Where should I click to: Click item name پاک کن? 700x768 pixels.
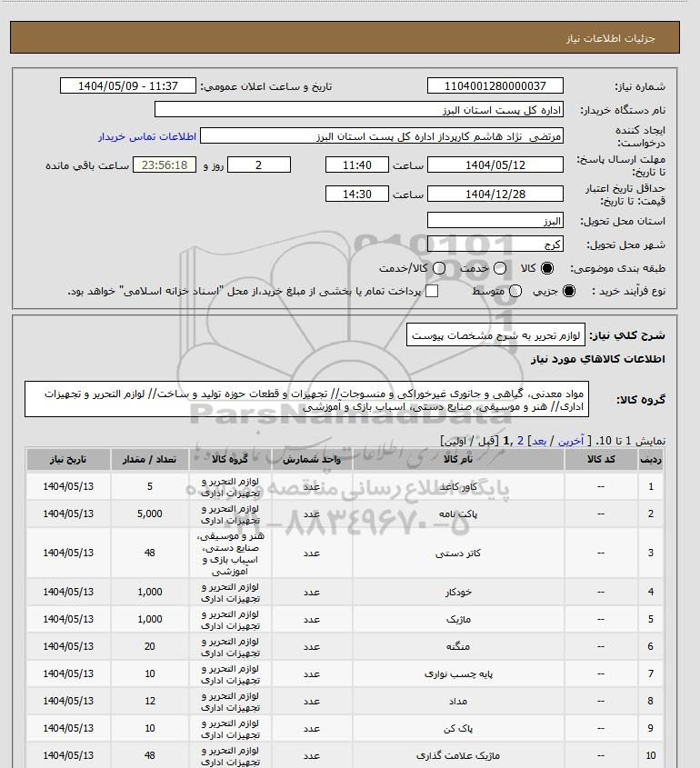pos(458,729)
